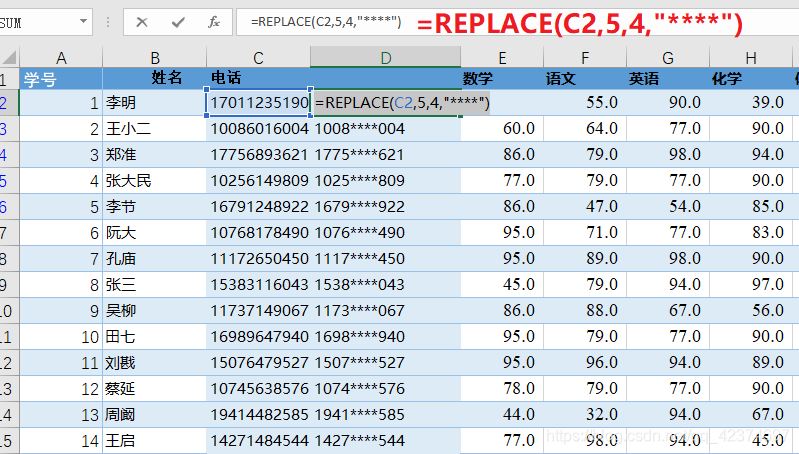Select the name cell 吴柳
This screenshot has height=454, width=799.
click(155, 311)
